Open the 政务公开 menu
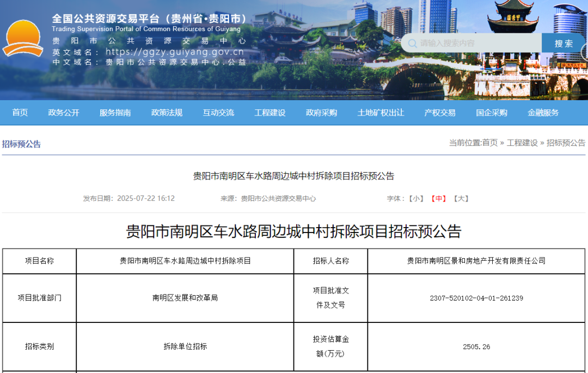 pyautogui.click(x=64, y=113)
